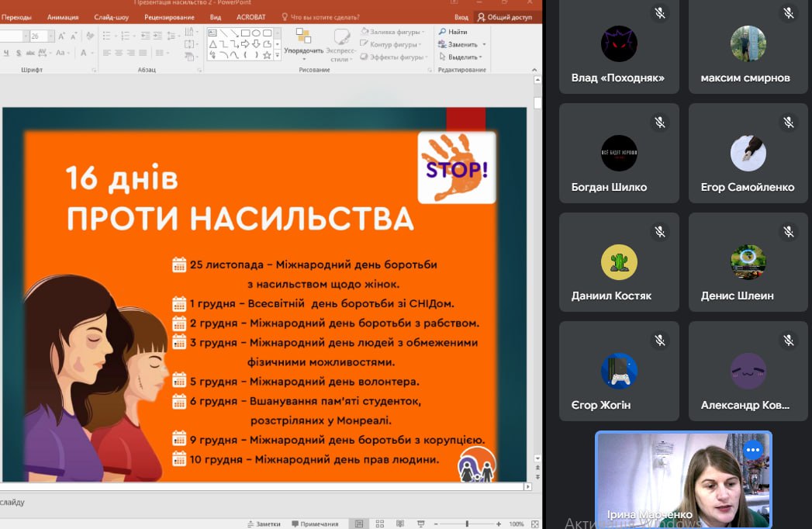This screenshot has height=529, width=812.
Task: Select the down arrow block shape
Action: coord(257,44)
